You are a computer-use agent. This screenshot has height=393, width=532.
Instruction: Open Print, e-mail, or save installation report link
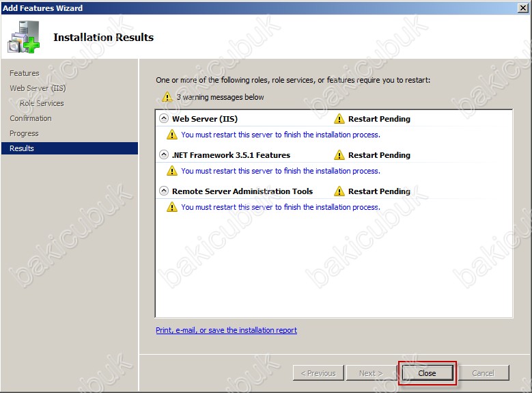pos(226,330)
